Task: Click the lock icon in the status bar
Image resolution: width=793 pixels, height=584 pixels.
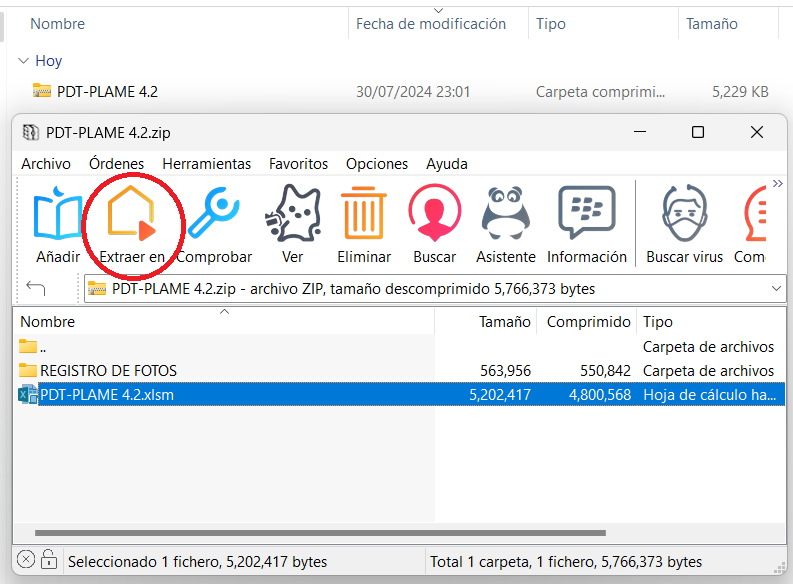Action: (49, 559)
